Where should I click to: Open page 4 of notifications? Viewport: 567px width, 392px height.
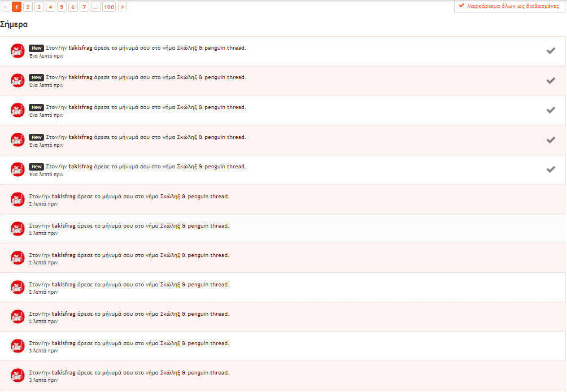pyautogui.click(x=51, y=7)
